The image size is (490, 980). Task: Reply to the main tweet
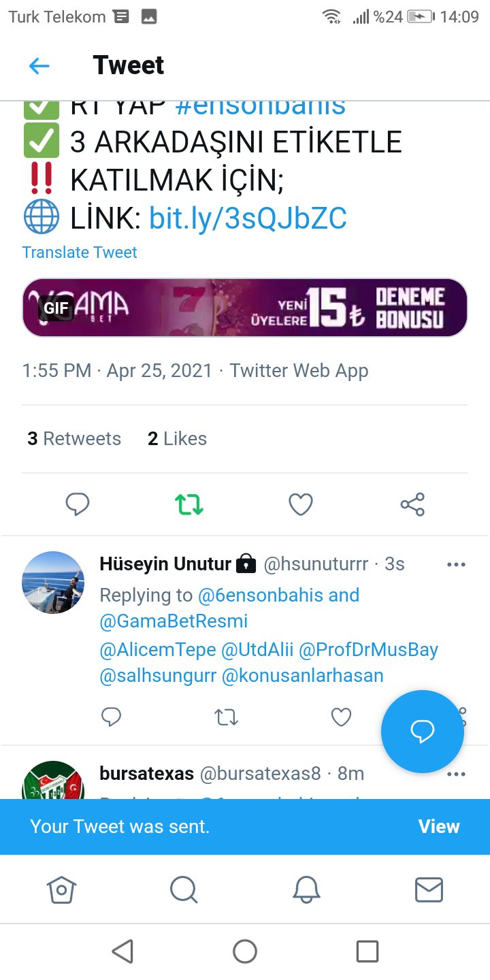[x=78, y=504]
